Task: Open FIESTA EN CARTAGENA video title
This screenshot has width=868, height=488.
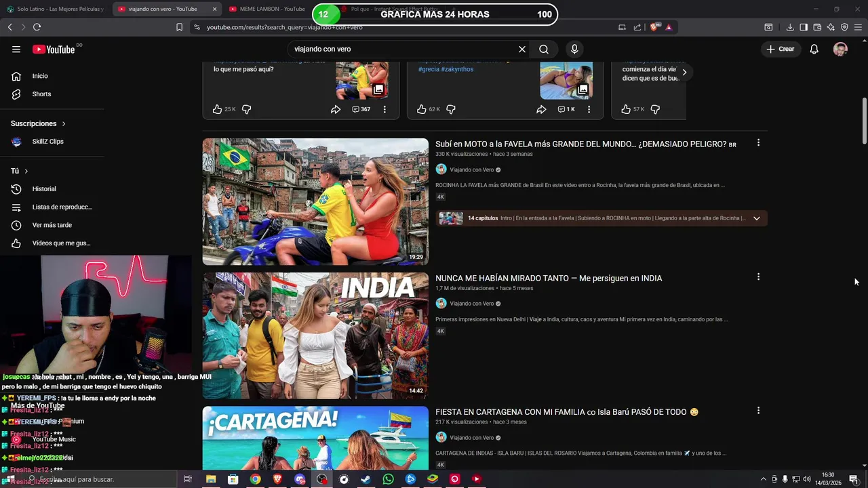Action: [x=567, y=412]
